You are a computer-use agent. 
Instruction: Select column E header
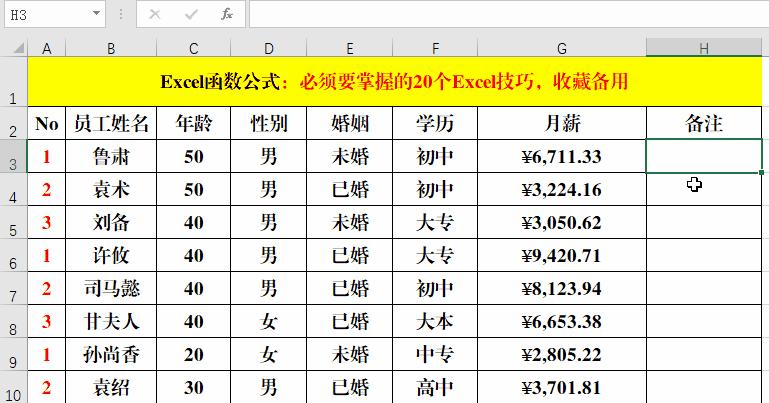349,49
